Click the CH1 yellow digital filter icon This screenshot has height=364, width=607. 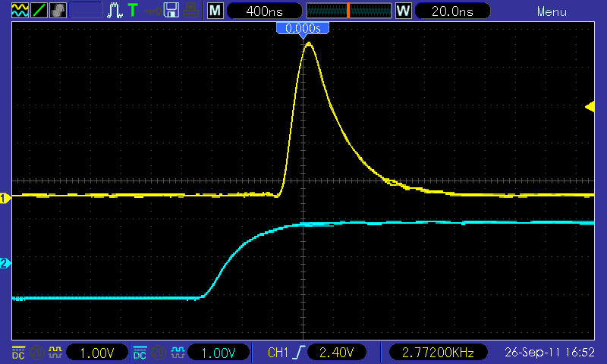(x=55, y=353)
